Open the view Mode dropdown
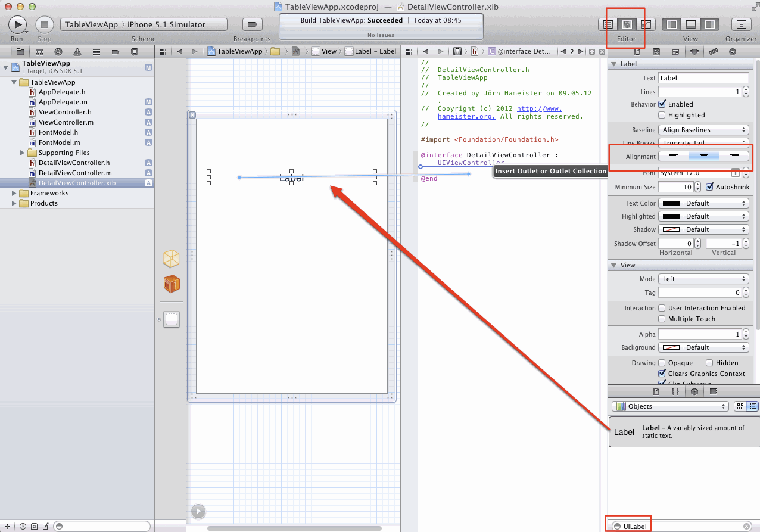Viewport: 760px width, 532px height. (x=703, y=279)
